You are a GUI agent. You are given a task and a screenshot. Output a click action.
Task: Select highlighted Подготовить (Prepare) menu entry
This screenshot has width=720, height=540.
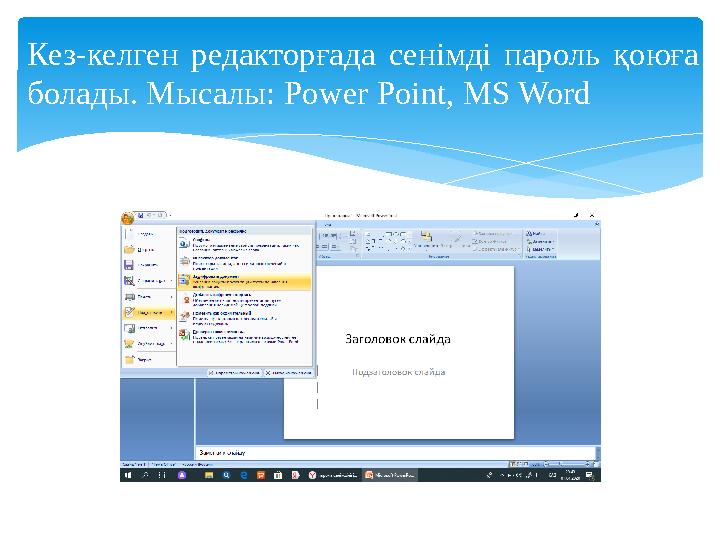click(149, 313)
